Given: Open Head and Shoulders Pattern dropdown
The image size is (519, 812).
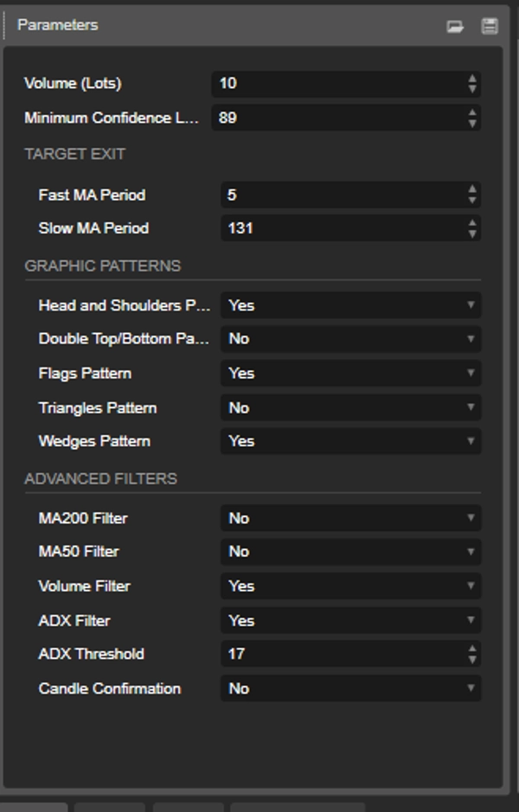Looking at the screenshot, I should [x=350, y=305].
